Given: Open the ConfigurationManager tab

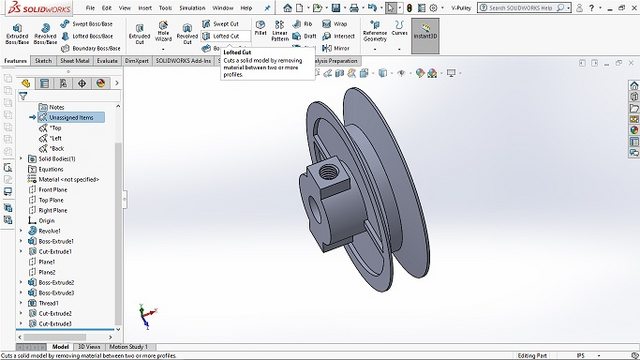Looking at the screenshot, I should (63, 83).
